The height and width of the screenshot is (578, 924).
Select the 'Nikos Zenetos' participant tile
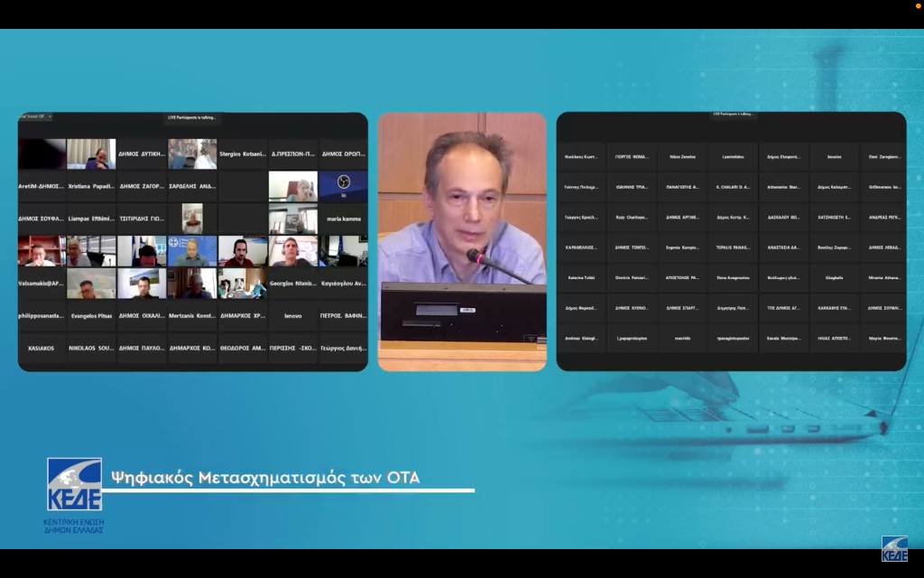click(682, 156)
